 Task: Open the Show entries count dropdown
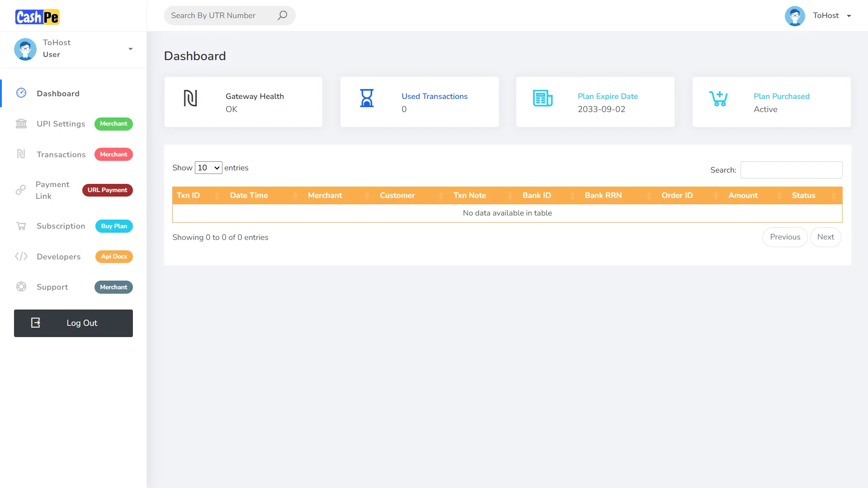[208, 168]
